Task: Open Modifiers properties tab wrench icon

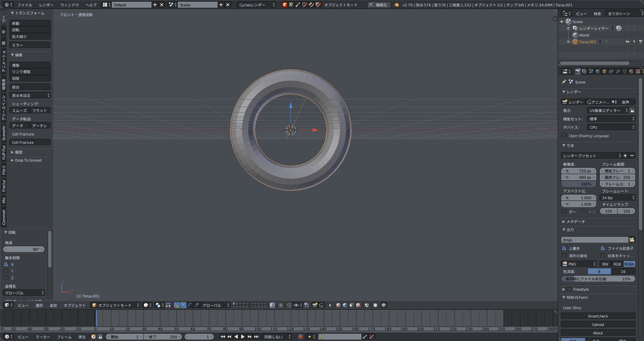Action: tap(618, 72)
